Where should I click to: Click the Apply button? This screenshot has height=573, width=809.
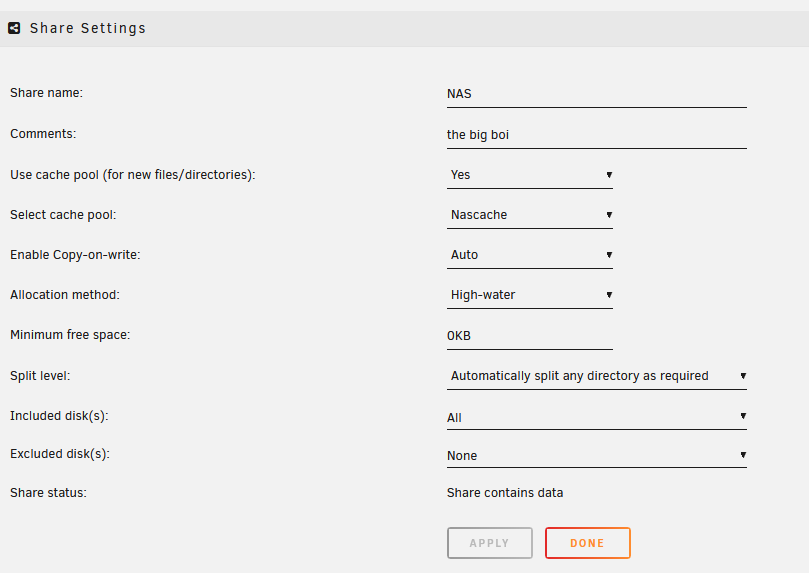click(490, 543)
